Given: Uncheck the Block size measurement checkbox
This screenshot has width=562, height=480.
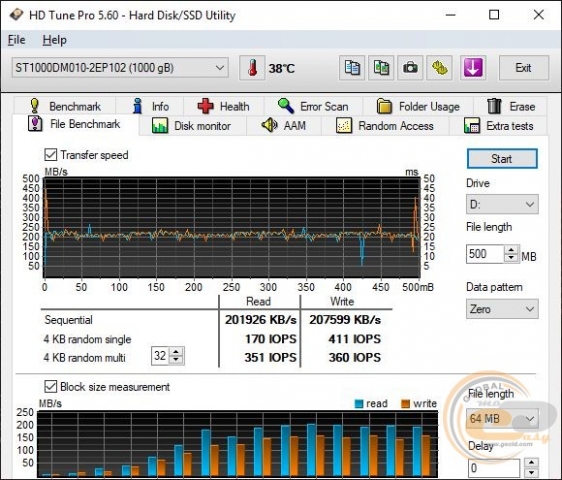Looking at the screenshot, I should 51,386.
